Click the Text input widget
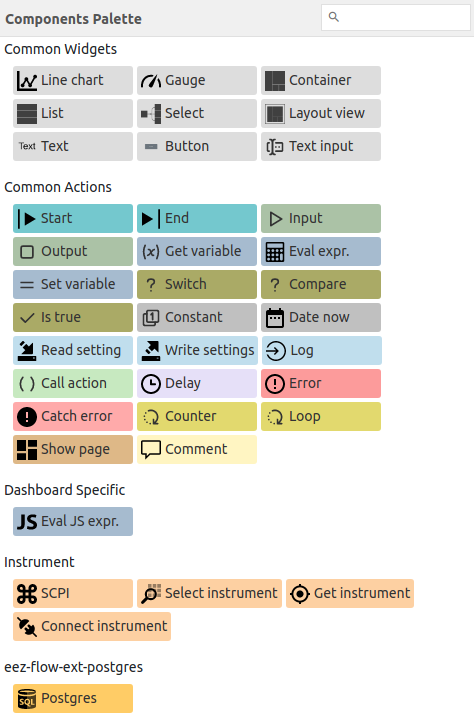The width and height of the screenshot is (474, 728). [321, 147]
